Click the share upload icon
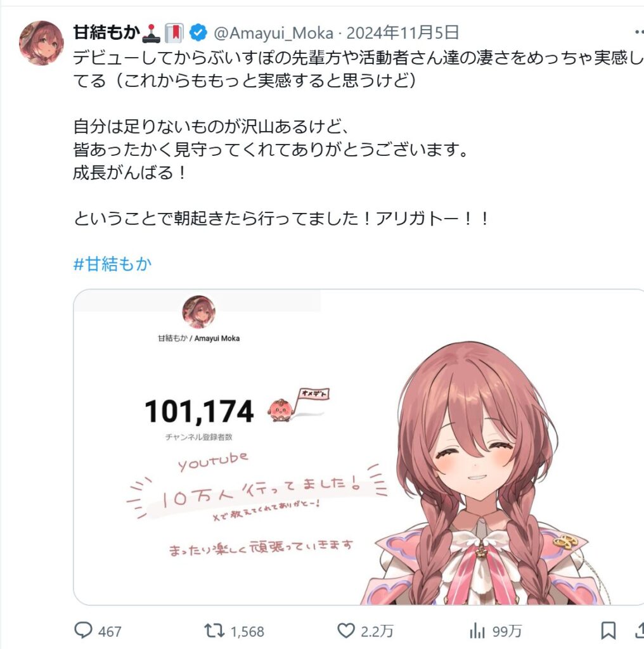 click(x=640, y=630)
